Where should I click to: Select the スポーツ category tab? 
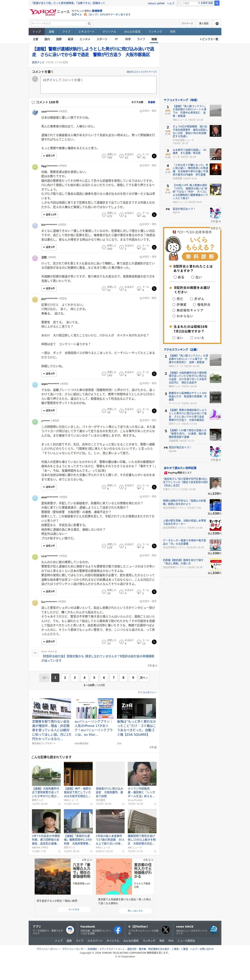coord(102,39)
